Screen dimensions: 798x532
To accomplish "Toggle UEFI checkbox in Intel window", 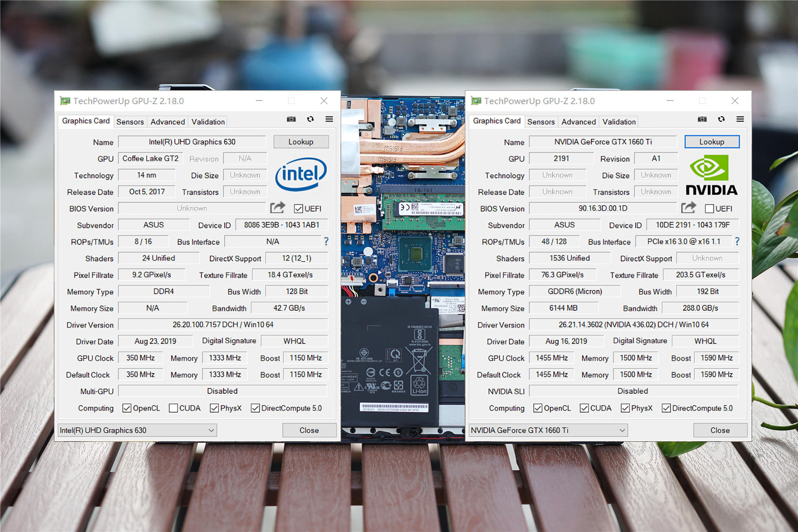I will (298, 209).
